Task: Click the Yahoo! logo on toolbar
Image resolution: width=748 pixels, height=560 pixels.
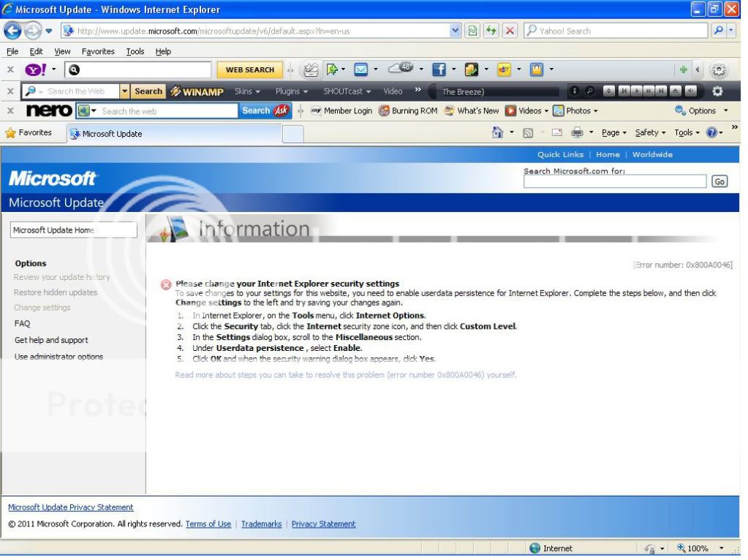Action: 36,69
